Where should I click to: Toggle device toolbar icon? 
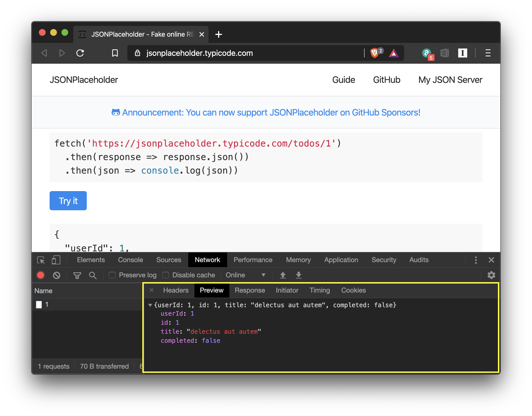pyautogui.click(x=56, y=260)
